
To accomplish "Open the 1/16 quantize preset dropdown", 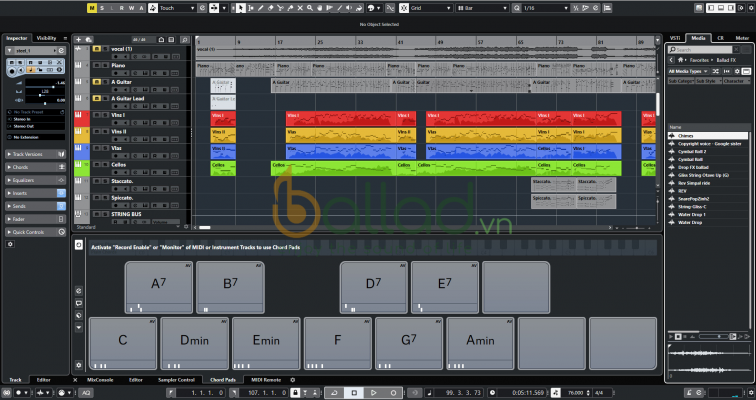I will (545, 8).
